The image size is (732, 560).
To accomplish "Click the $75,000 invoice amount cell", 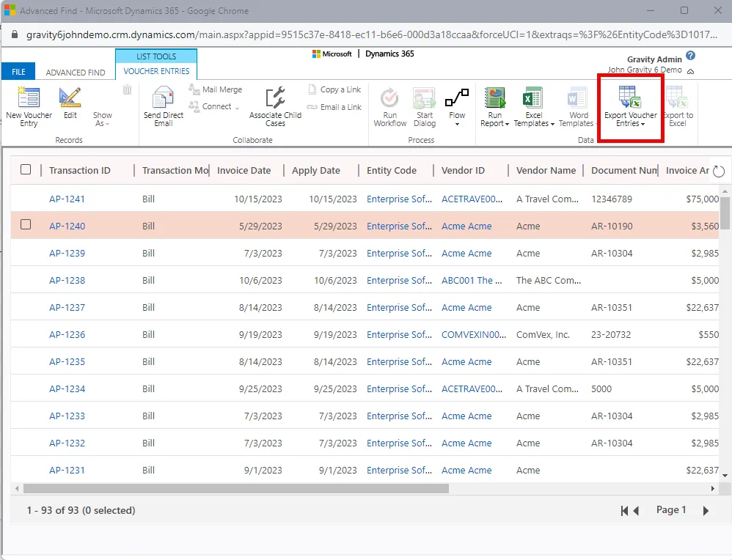I will pyautogui.click(x=703, y=199).
